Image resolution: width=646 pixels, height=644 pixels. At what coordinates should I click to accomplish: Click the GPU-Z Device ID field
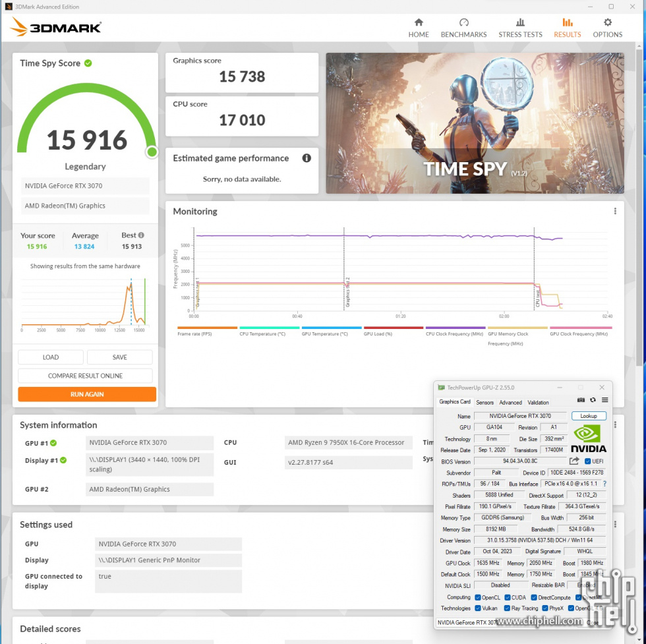(577, 473)
